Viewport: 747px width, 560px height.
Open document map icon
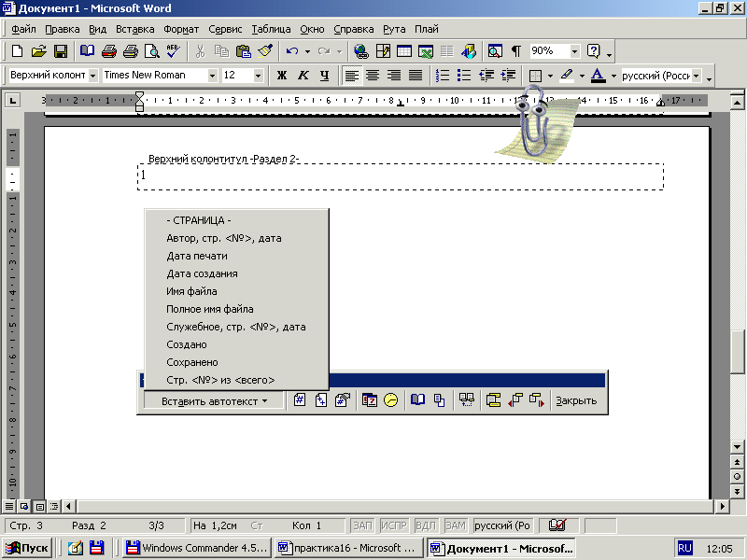495,51
